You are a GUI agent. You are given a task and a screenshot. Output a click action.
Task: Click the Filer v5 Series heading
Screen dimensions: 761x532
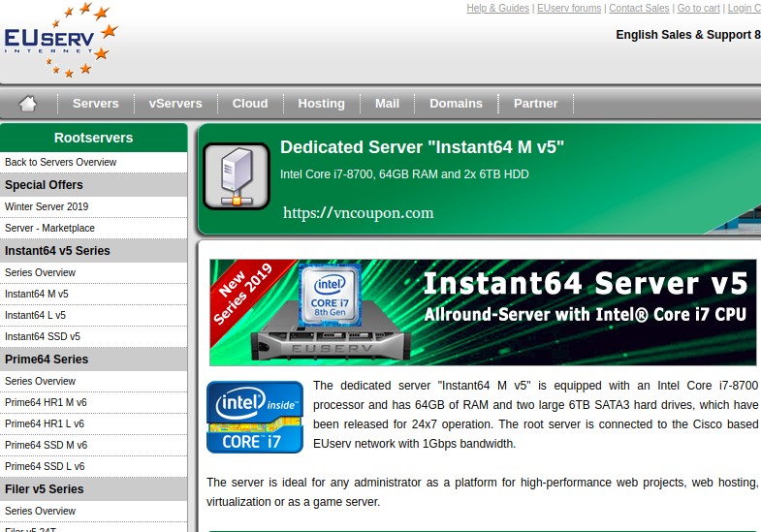click(93, 489)
